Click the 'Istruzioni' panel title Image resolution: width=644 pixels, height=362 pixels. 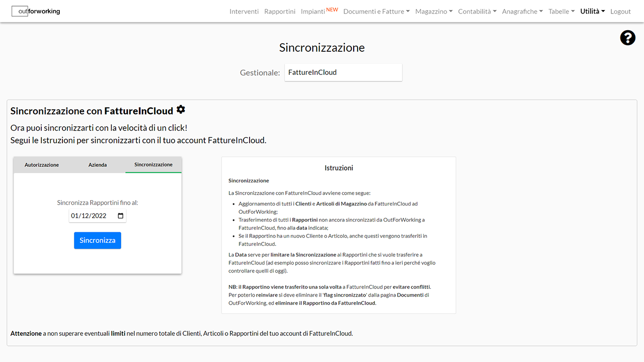pyautogui.click(x=339, y=168)
